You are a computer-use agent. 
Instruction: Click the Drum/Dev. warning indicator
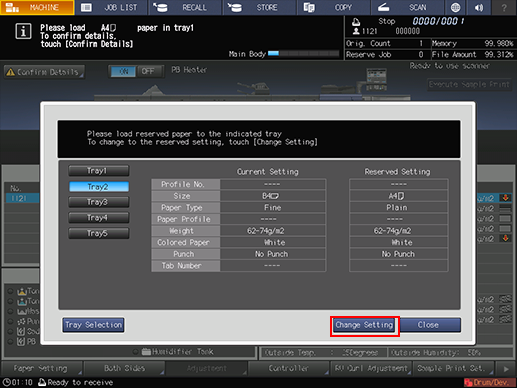tap(489, 382)
